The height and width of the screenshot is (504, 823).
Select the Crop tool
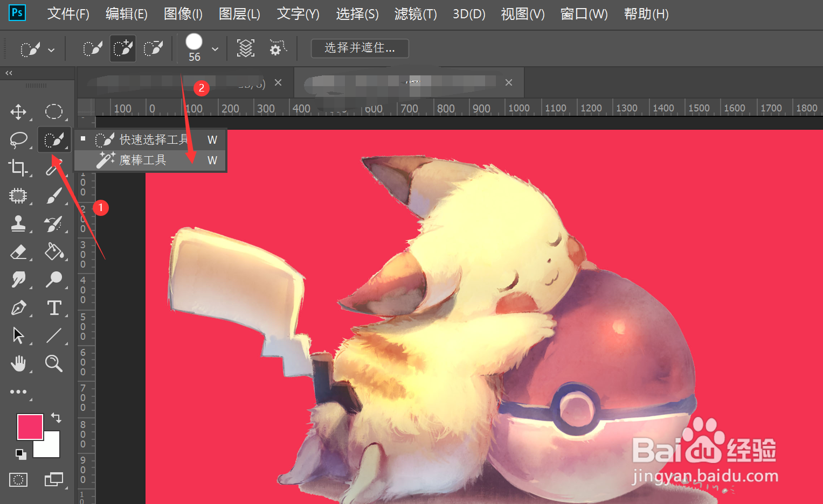tap(18, 167)
